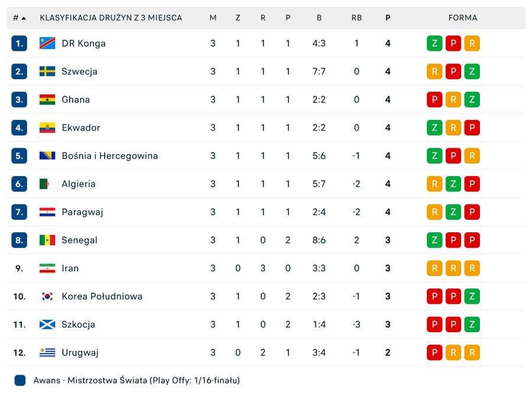
Task: Click the blue Awans legend swatch
Action: [20, 380]
